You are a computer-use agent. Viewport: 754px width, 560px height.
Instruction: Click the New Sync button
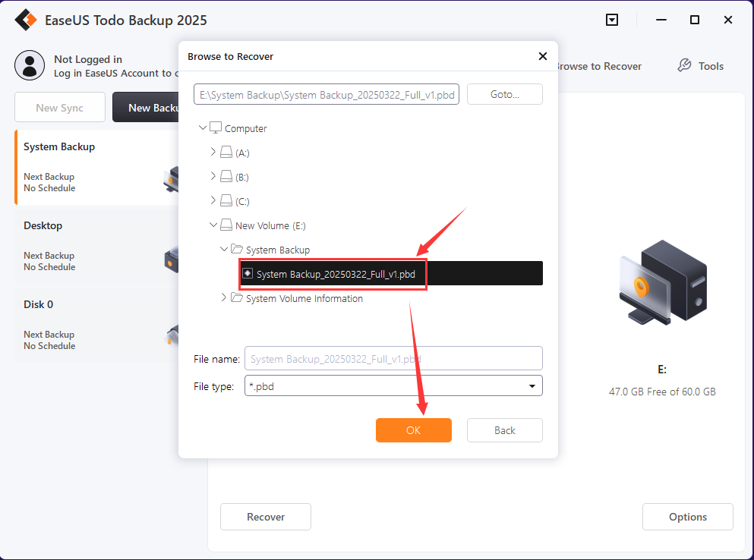60,108
